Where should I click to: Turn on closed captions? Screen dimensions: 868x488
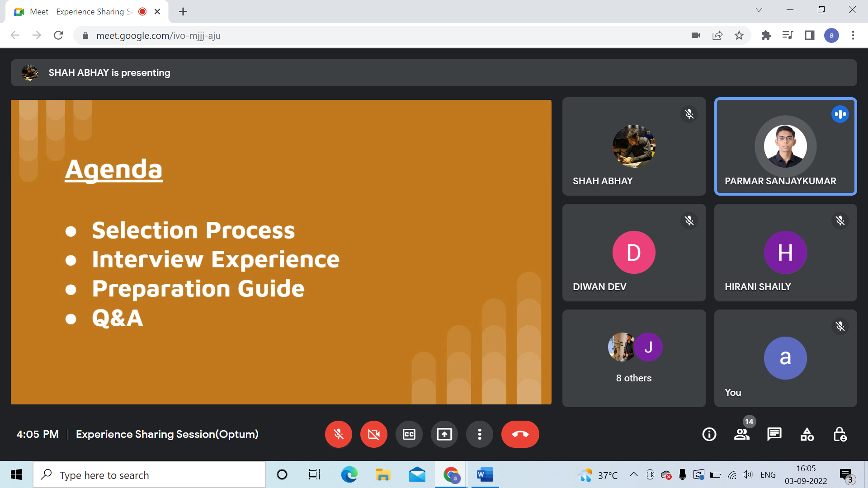coord(409,434)
